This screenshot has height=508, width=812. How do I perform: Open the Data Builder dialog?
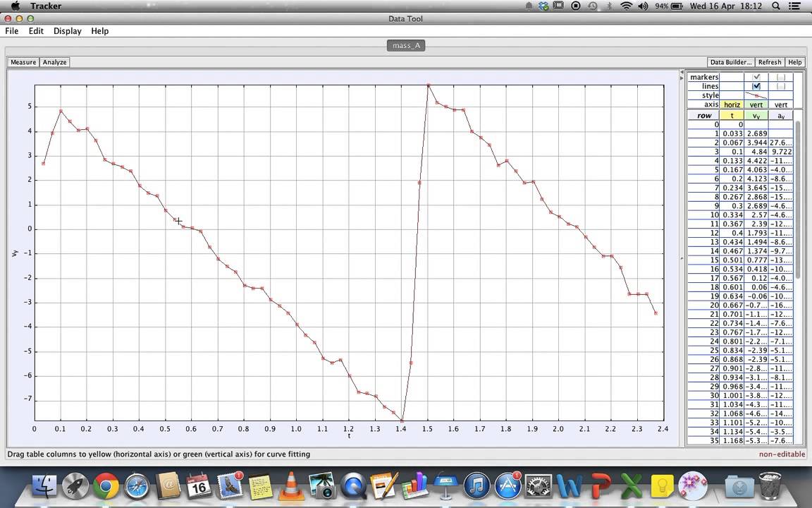(x=731, y=62)
